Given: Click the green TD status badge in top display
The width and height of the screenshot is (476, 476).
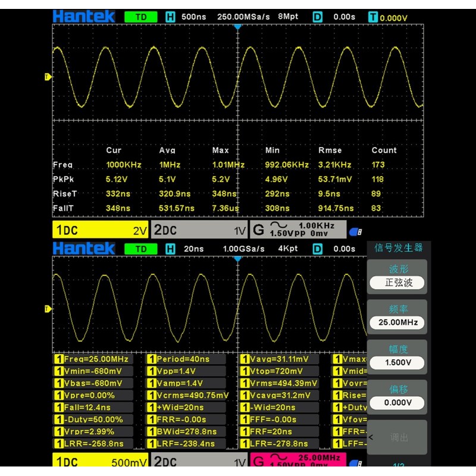Looking at the screenshot, I should point(140,17).
